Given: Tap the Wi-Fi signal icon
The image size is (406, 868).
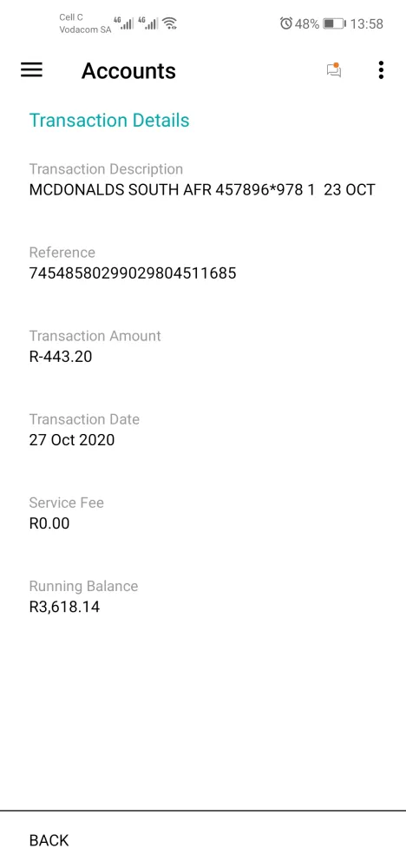Looking at the screenshot, I should (x=170, y=23).
